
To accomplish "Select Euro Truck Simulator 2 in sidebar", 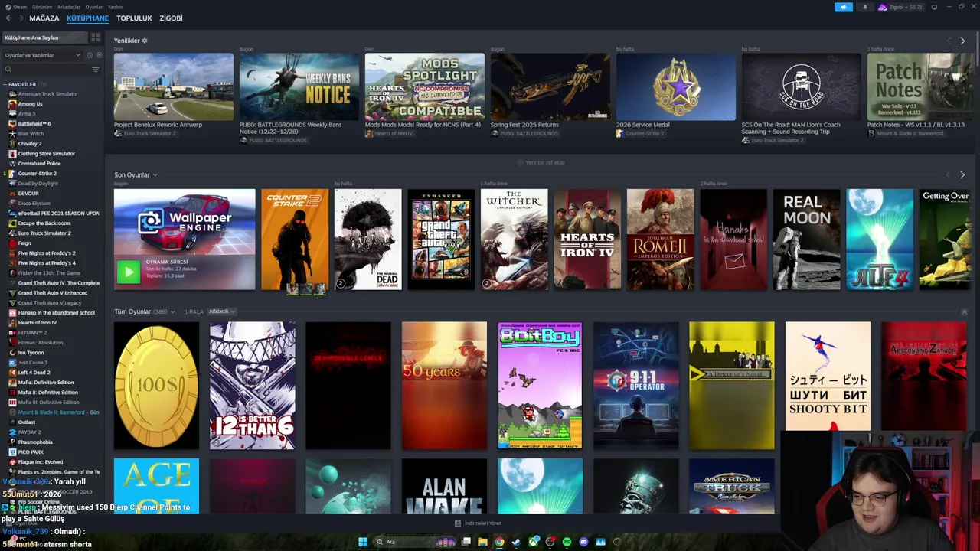I will pos(44,233).
